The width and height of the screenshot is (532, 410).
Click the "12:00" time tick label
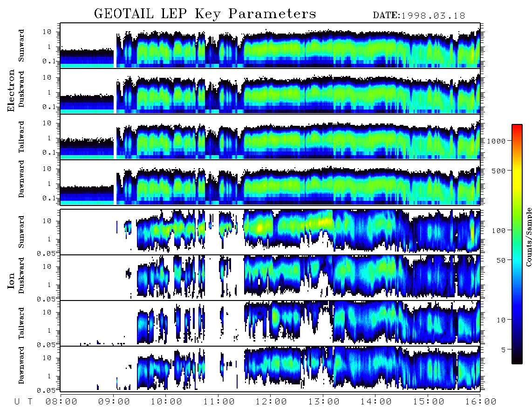tap(271, 402)
